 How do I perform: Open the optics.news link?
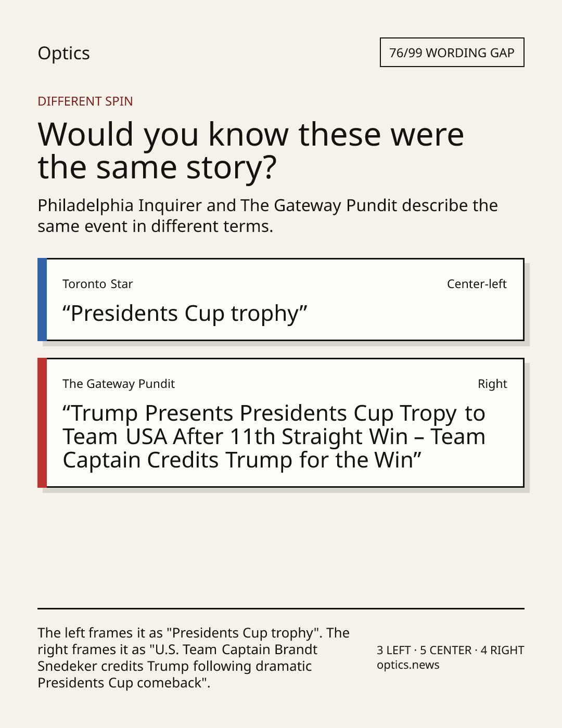point(408,665)
